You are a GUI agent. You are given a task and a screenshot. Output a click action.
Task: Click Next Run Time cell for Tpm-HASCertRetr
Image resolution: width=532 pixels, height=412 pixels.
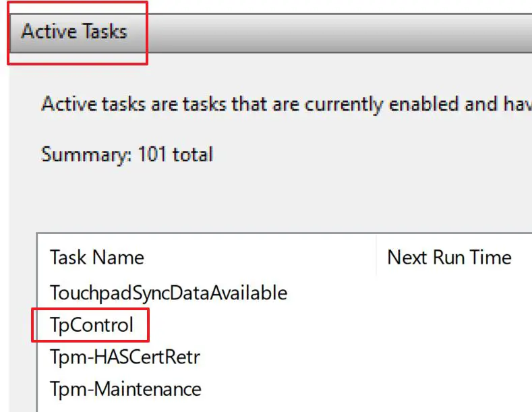449,357
